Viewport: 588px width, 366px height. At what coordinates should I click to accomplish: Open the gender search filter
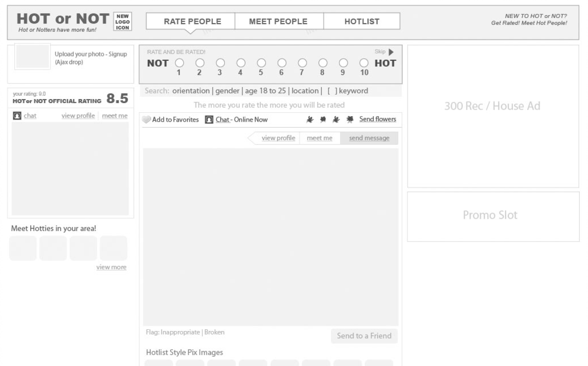(x=227, y=91)
